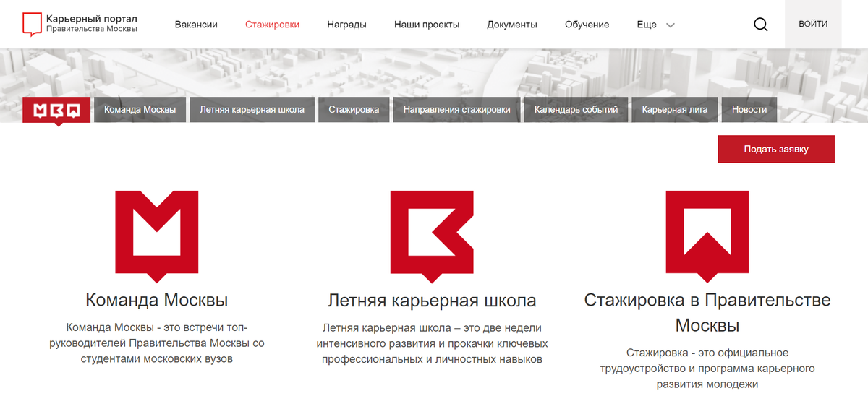Open the Команда Москвы heading link
This screenshot has height=409, width=868.
[x=157, y=299]
